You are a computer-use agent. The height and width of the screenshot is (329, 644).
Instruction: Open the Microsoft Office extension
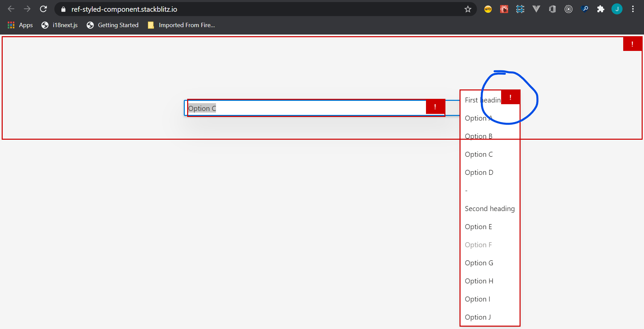tap(552, 9)
